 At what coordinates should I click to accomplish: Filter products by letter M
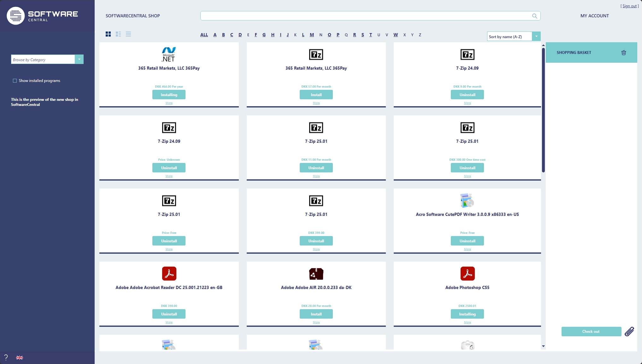(312, 35)
